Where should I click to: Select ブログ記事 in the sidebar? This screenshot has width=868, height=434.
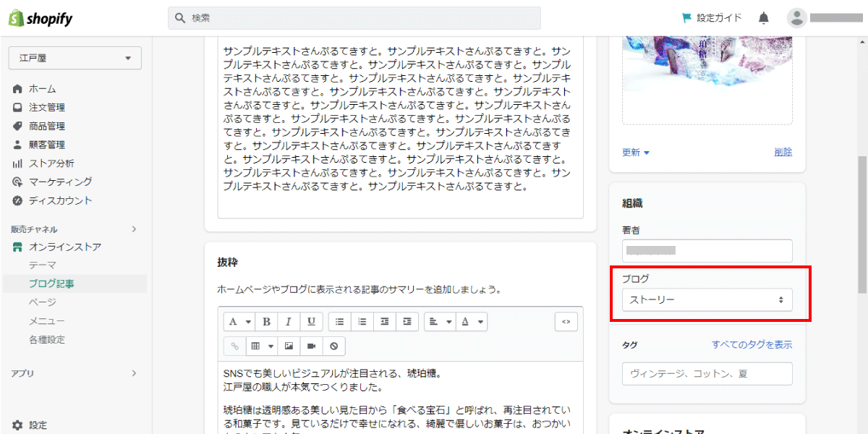pyautogui.click(x=51, y=284)
